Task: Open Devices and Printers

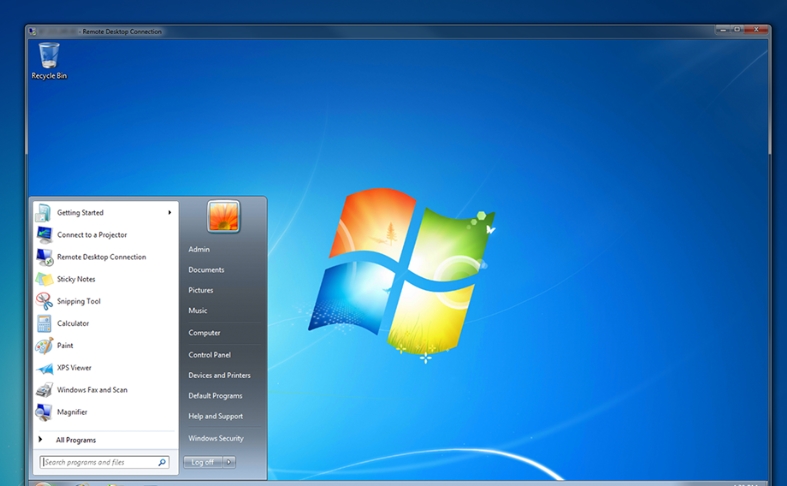Action: [219, 375]
